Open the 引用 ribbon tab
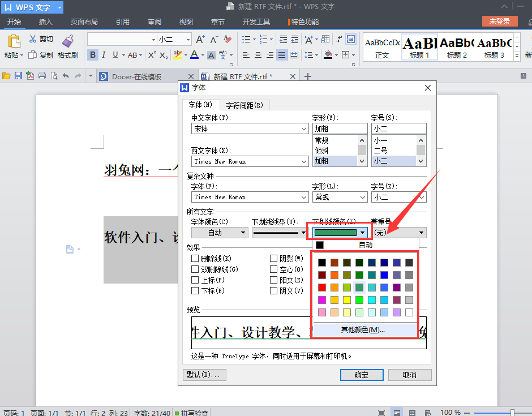The image size is (532, 416). click(x=122, y=22)
